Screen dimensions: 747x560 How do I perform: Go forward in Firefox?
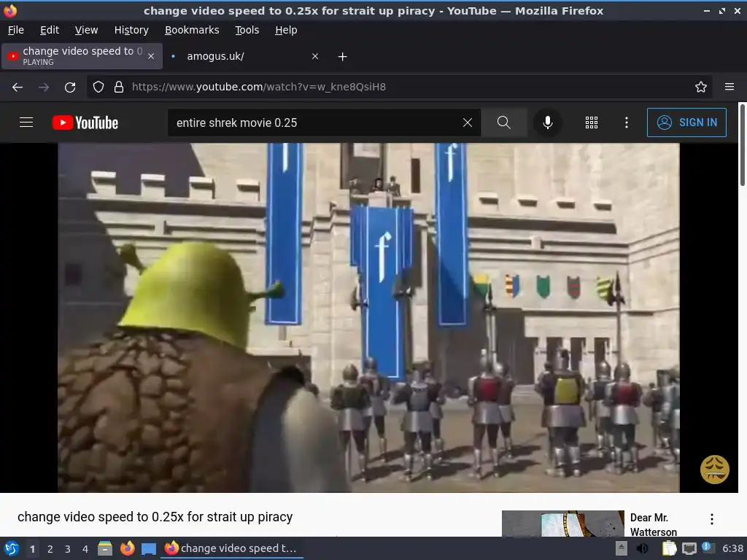tap(44, 87)
